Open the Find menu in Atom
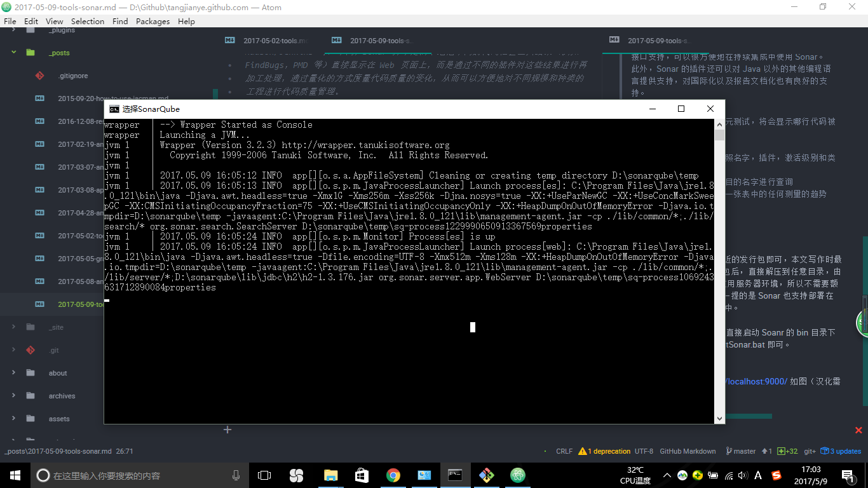 (x=120, y=21)
